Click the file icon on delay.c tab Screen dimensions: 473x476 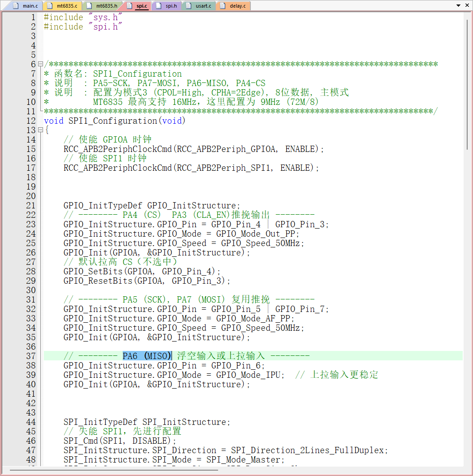pos(223,6)
